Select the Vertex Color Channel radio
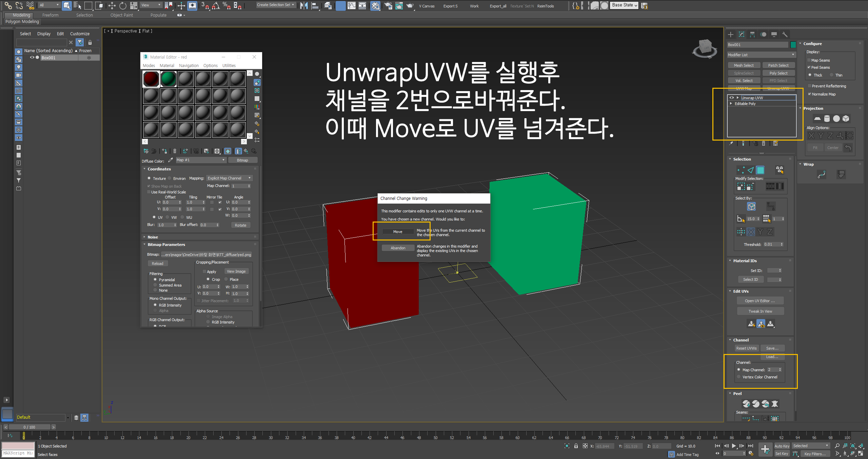 point(739,377)
